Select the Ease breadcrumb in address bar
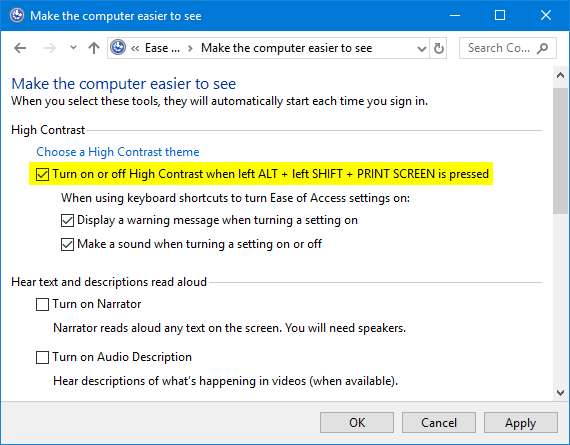This screenshot has width=570, height=445. pos(162,48)
